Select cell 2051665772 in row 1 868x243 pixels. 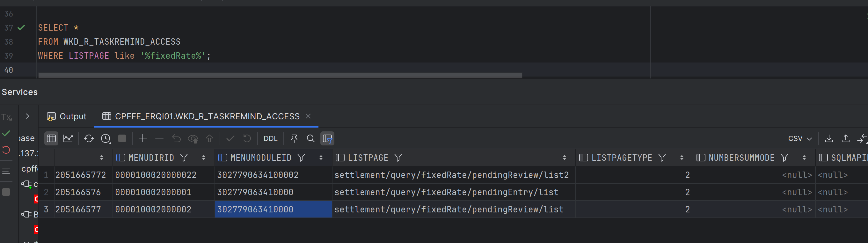[83, 175]
